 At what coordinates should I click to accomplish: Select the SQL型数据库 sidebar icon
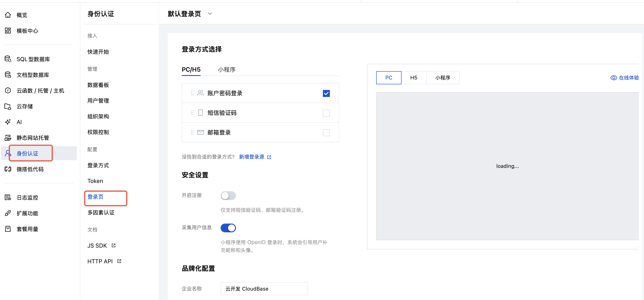(x=8, y=59)
